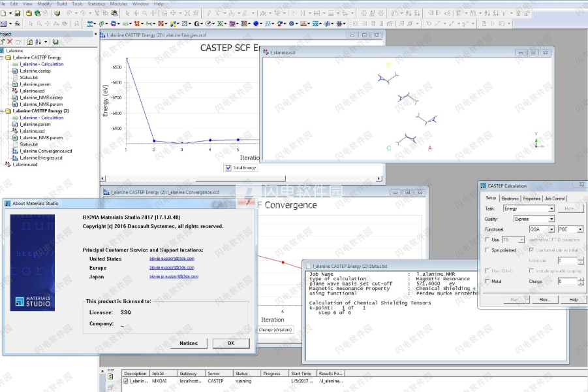Collapse the L_alanine CASTEP Energy folder

point(3,57)
